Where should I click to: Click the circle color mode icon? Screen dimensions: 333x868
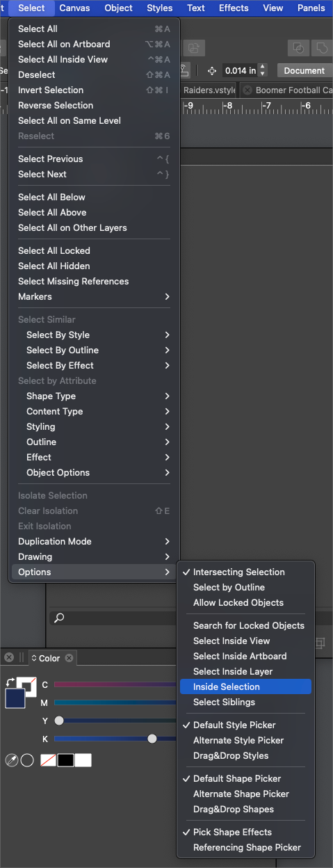[x=27, y=760]
